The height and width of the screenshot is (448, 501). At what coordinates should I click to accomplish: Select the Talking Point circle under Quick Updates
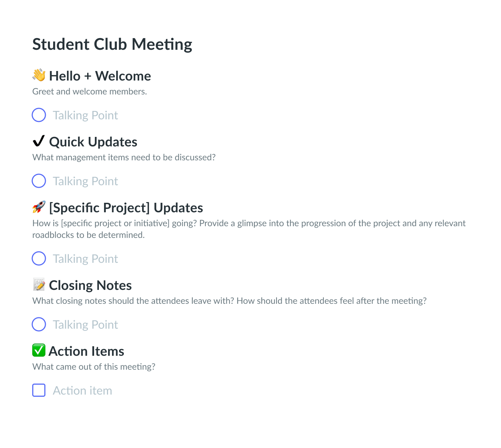(38, 181)
